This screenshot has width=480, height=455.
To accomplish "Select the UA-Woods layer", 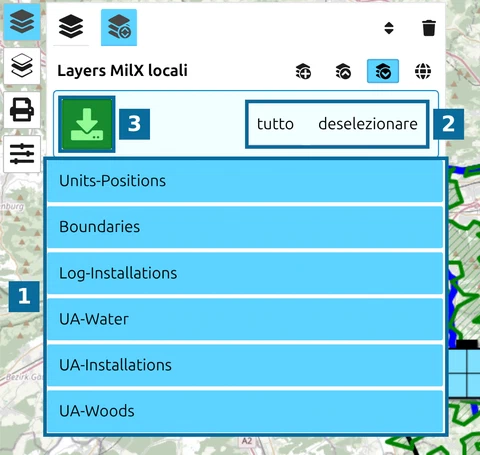I will point(245,411).
